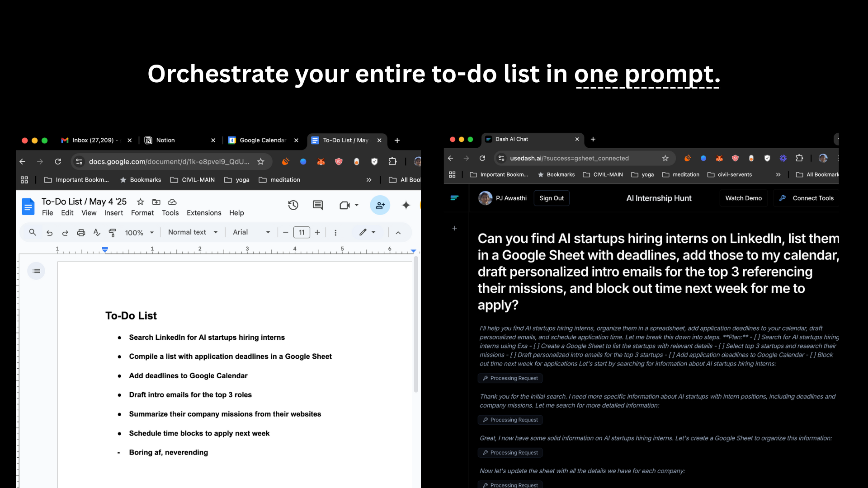This screenshot has height=488, width=868.
Task: Show document outline list icon
Action: pyautogui.click(x=37, y=271)
